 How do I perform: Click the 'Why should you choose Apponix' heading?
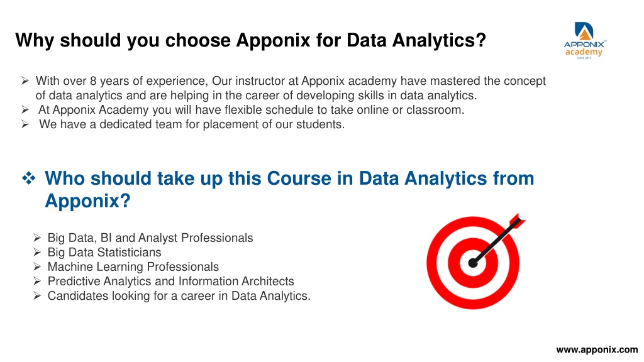point(250,40)
